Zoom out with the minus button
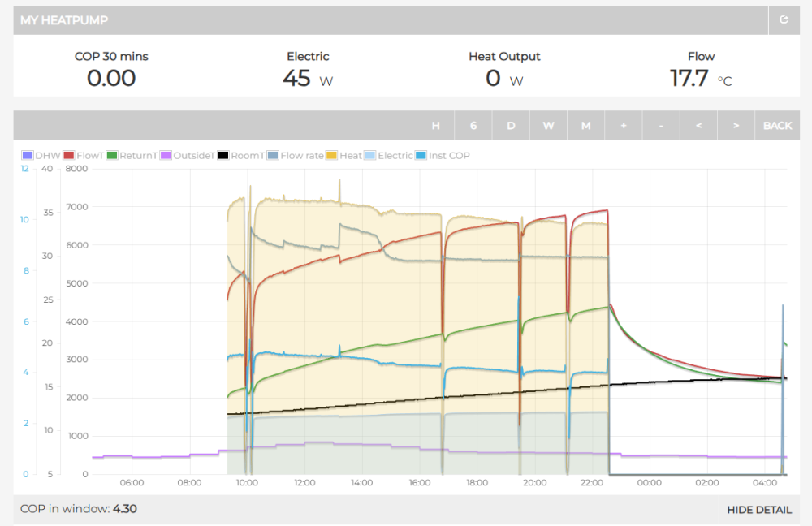 661,126
